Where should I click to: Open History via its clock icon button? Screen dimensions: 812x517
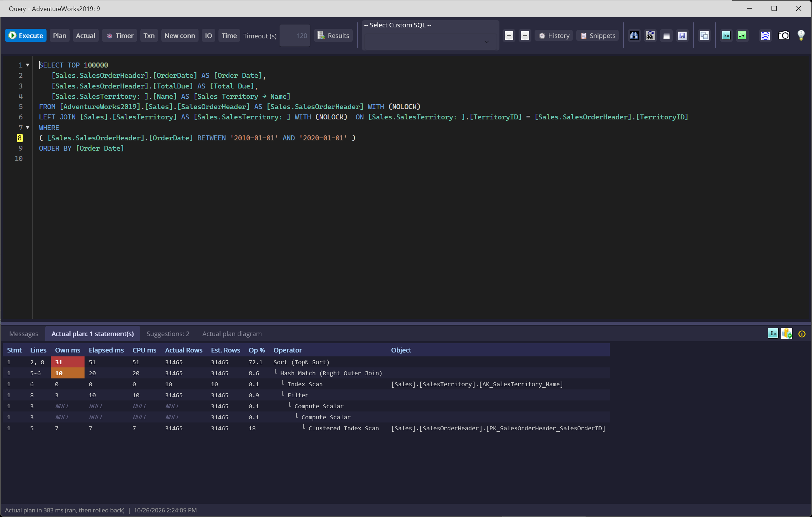(x=554, y=36)
